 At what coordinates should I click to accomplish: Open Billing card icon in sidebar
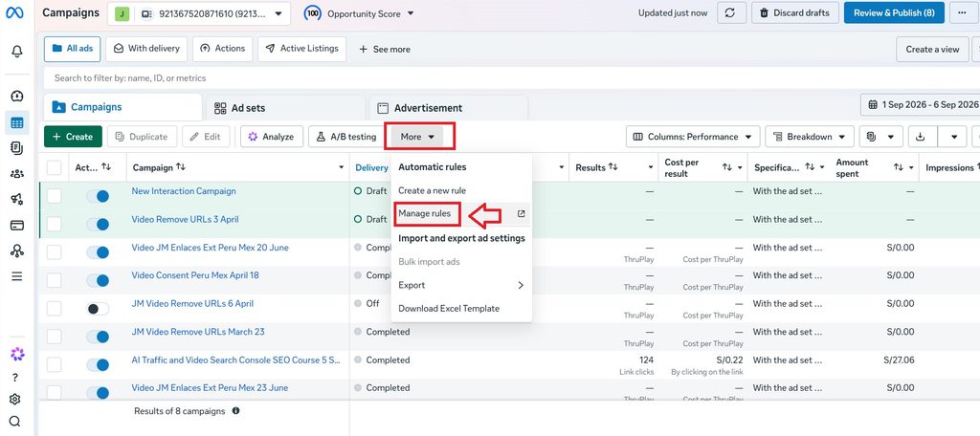(17, 226)
